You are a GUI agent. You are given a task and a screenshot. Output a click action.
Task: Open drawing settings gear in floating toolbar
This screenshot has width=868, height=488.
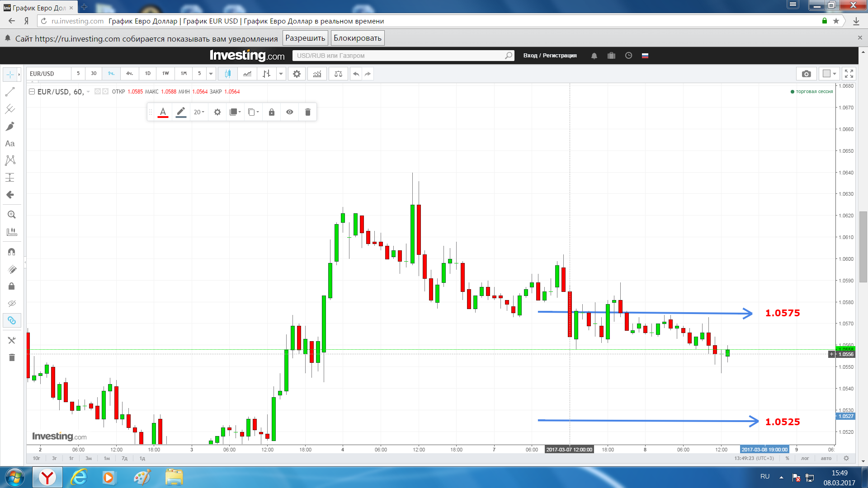tap(217, 112)
